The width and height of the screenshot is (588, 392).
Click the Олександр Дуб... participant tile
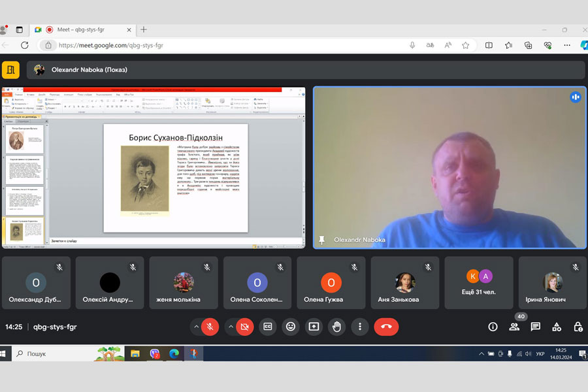pyautogui.click(x=36, y=283)
